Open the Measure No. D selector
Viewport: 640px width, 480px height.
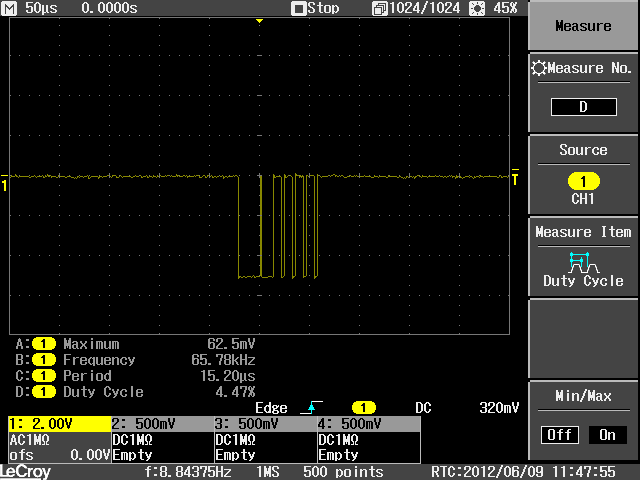coord(583,107)
